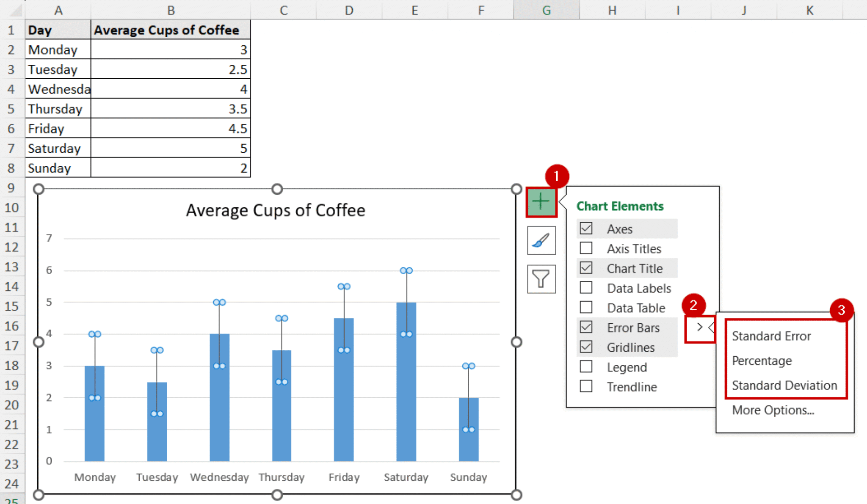Click chart's top-right resize handle
Viewport: 867px width, 504px height.
[x=516, y=189]
